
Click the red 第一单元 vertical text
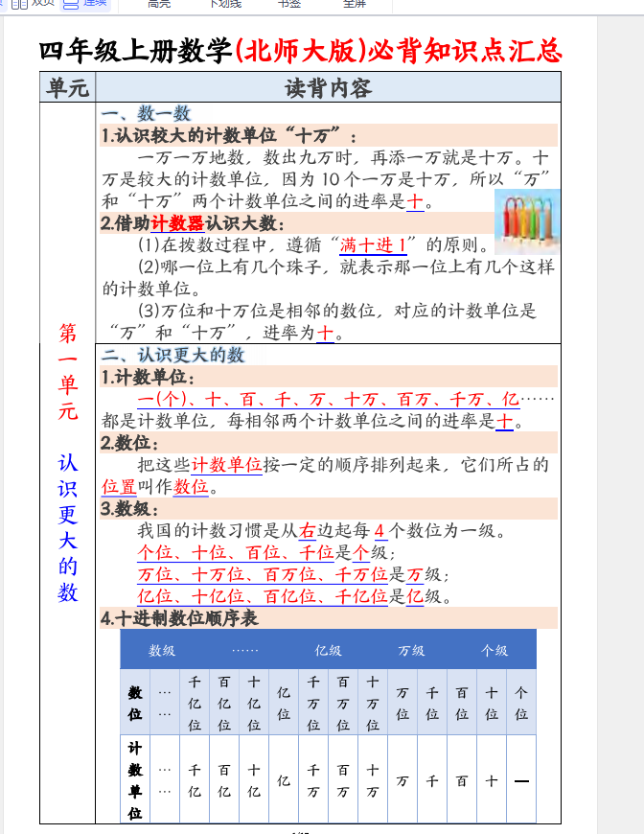tap(67, 373)
